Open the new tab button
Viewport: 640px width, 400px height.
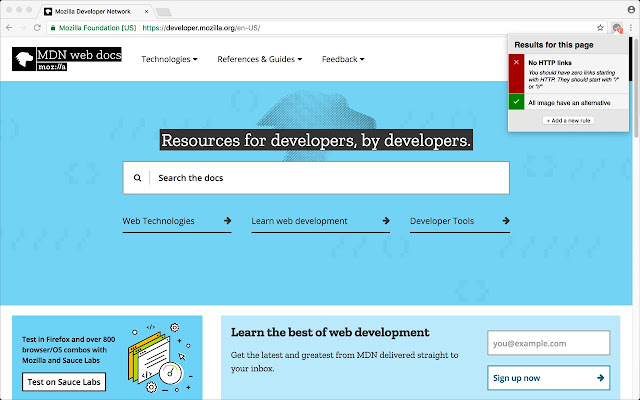click(x=164, y=12)
